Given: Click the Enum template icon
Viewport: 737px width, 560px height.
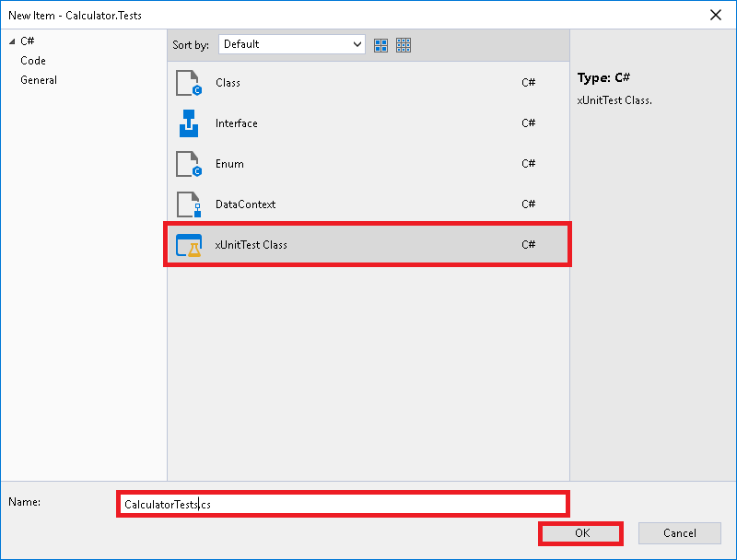Looking at the screenshot, I should coord(188,164).
